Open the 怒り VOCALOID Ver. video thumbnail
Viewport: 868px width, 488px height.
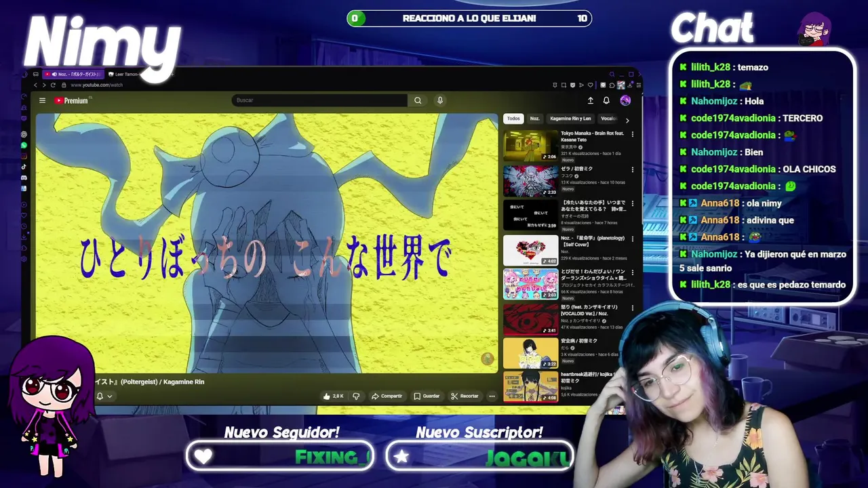click(530, 319)
